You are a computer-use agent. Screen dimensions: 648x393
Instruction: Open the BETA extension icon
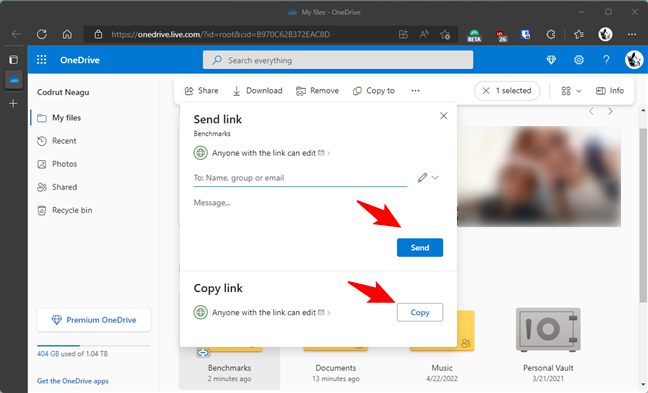tap(474, 35)
